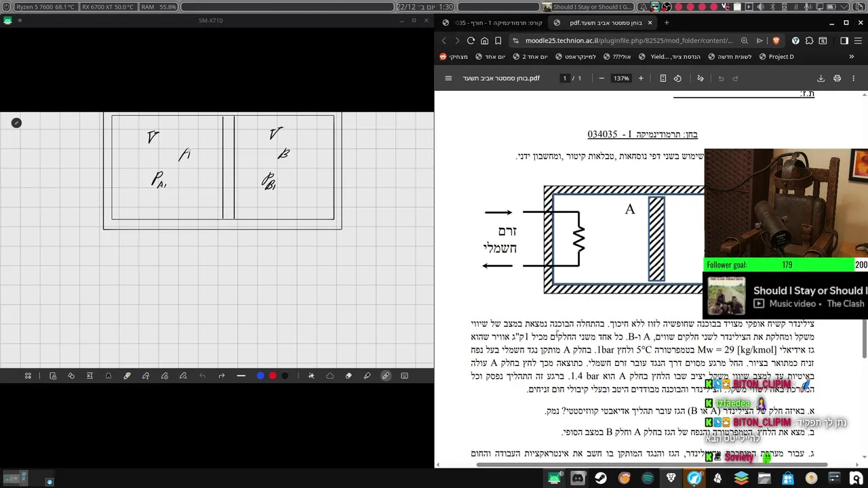Open the stroke thickness line option
Screen dimensions: 868x488
241,376
